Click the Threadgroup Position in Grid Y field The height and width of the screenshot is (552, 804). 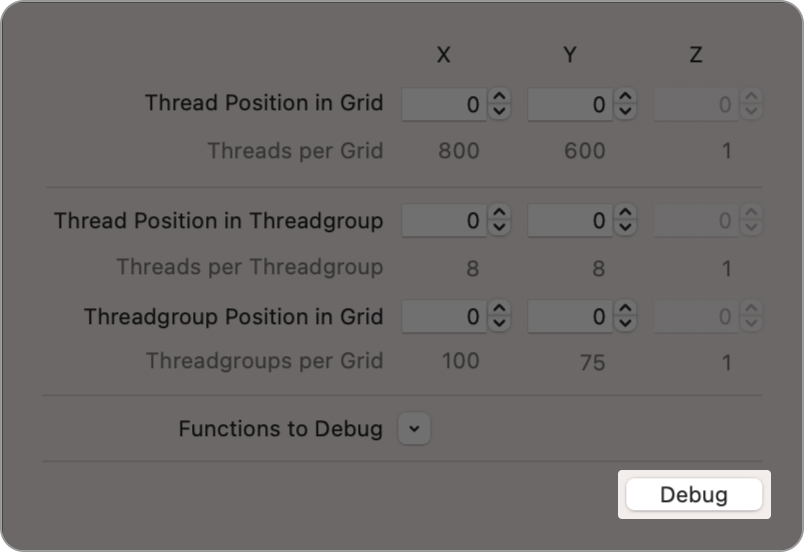click(x=569, y=317)
